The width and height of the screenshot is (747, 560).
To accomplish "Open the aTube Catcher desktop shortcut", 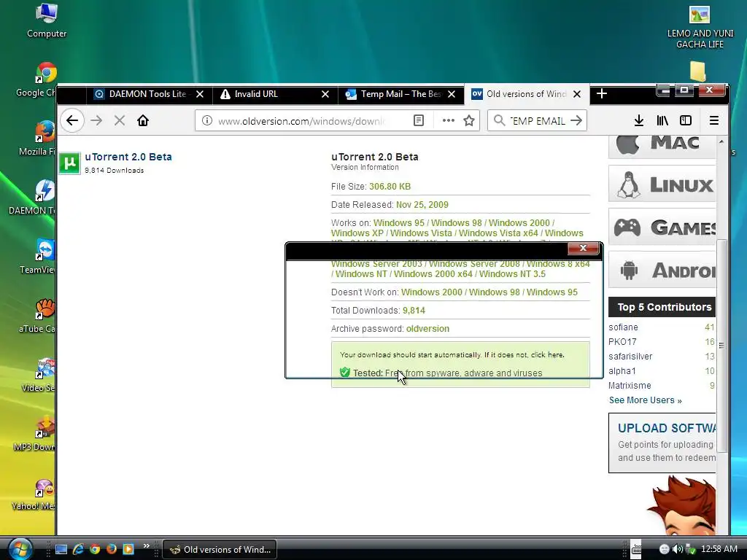I will click(x=39, y=316).
